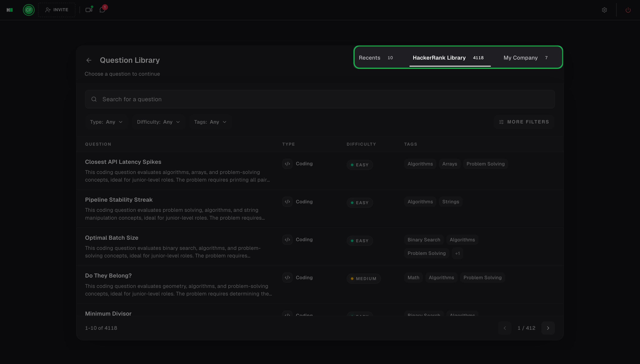Click Problem Solving tag on Do They Belong?
The width and height of the screenshot is (640, 364).
click(x=482, y=278)
